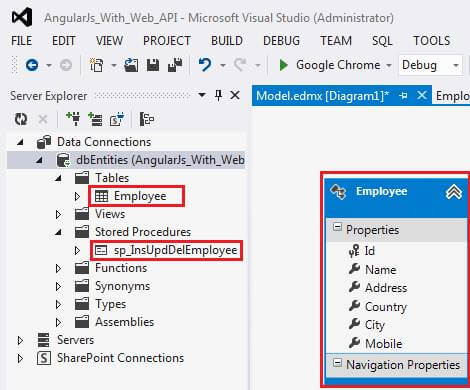Viewport: 470px width, 390px height.
Task: Click the wrench icon beside Name property
Action: click(354, 269)
